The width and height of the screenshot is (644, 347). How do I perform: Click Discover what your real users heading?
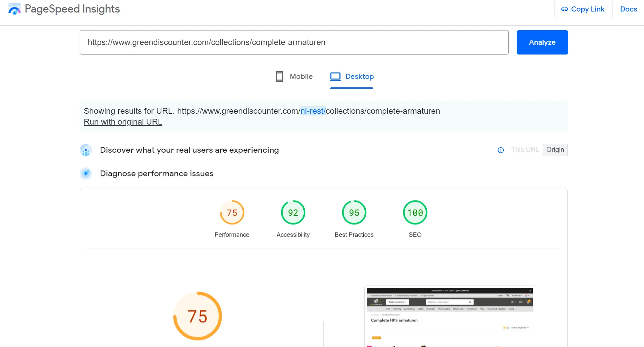click(189, 150)
